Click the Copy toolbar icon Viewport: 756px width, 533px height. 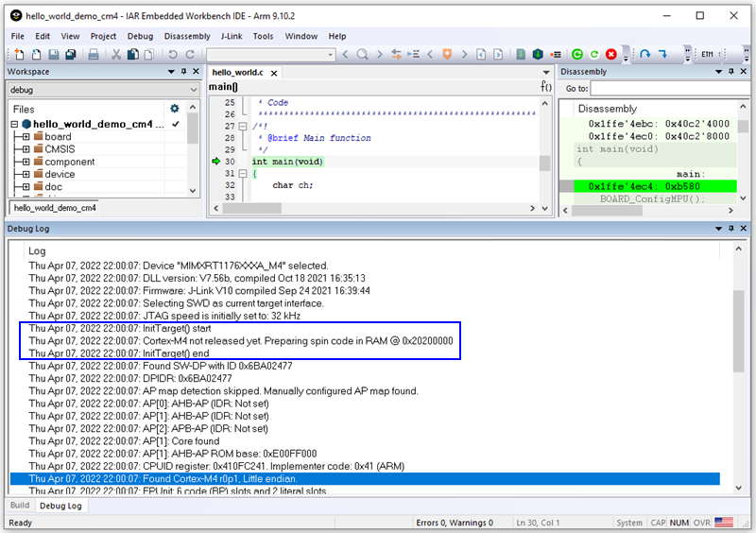click(x=132, y=54)
